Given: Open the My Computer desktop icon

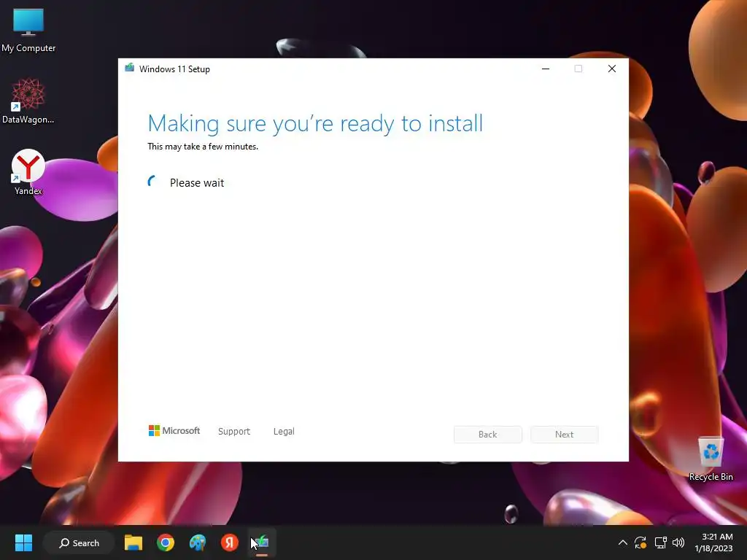Looking at the screenshot, I should click(28, 30).
